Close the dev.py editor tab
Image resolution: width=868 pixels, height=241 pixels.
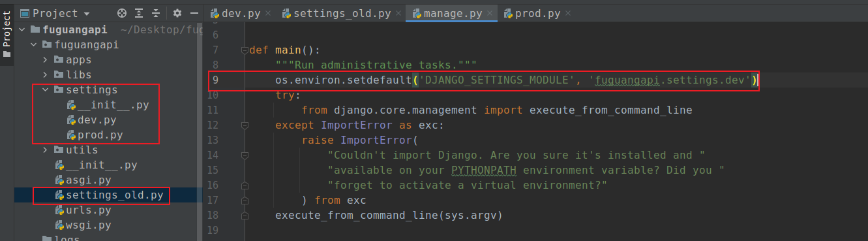coord(268,13)
